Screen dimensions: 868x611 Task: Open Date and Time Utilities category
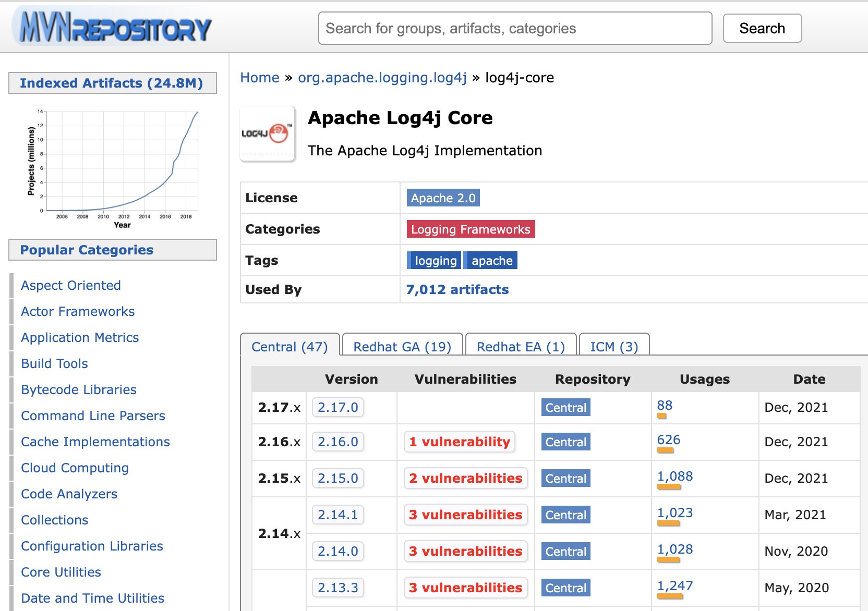pyautogui.click(x=92, y=598)
